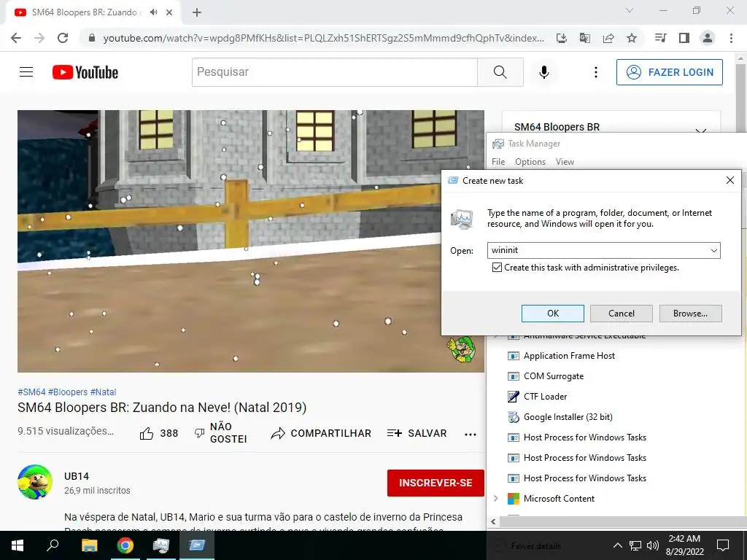Click Cancel in Create new task
This screenshot has width=747, height=560.
click(x=622, y=314)
